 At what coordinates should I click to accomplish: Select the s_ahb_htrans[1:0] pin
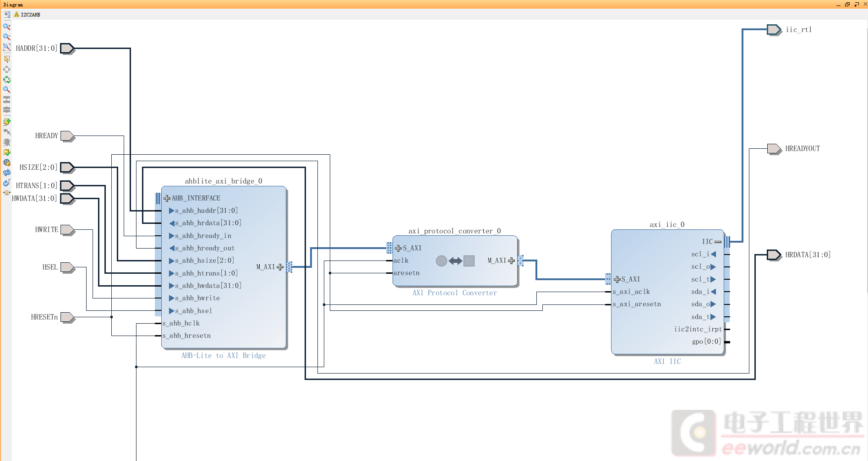click(x=203, y=273)
